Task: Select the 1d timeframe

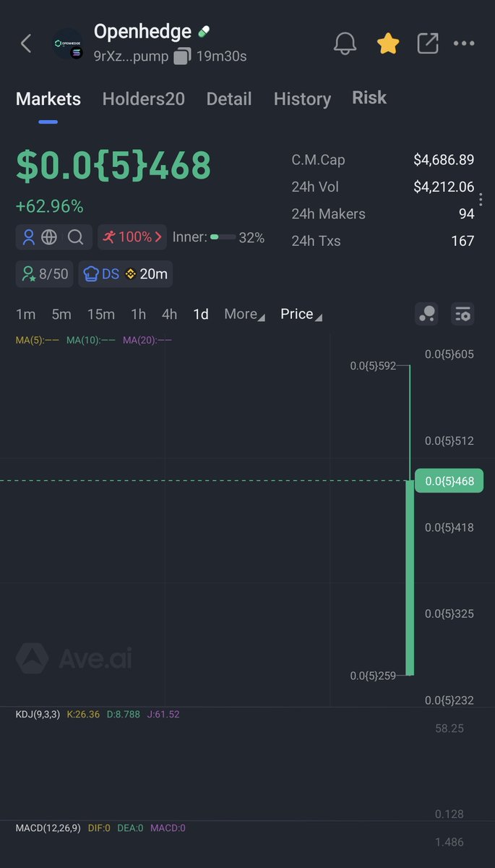Action: point(201,314)
